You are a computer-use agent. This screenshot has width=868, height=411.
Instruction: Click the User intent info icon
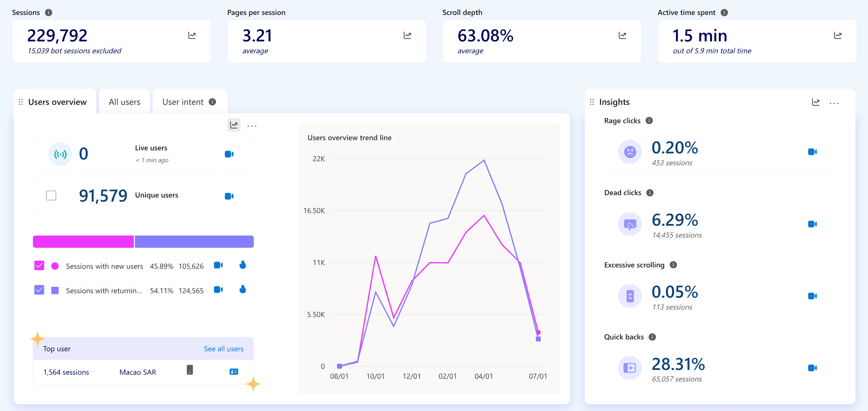(212, 102)
